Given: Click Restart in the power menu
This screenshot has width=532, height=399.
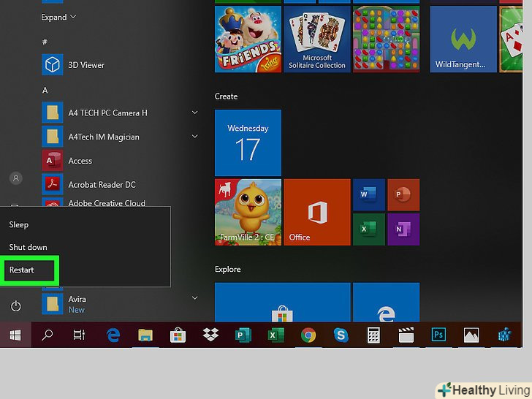Looking at the screenshot, I should (x=22, y=270).
